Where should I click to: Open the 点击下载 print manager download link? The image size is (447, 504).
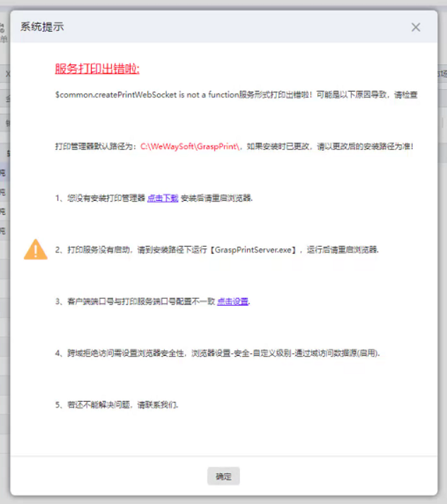point(163,198)
